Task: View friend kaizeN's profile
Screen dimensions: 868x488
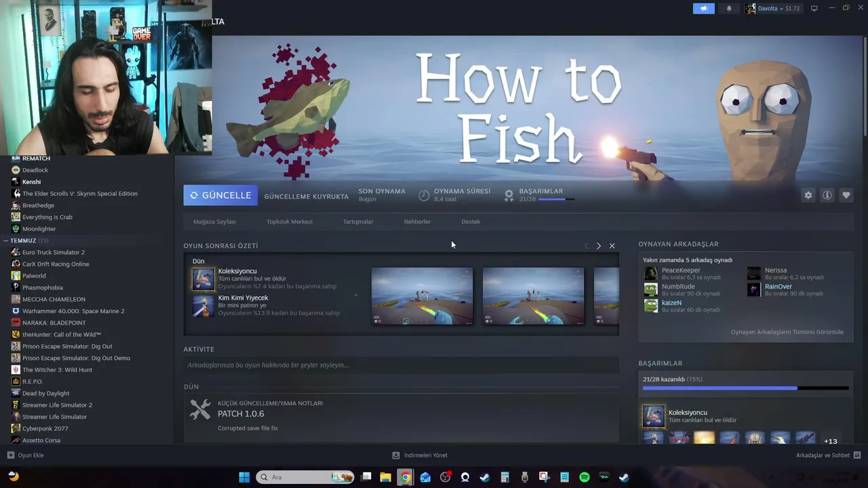Action: point(671,303)
